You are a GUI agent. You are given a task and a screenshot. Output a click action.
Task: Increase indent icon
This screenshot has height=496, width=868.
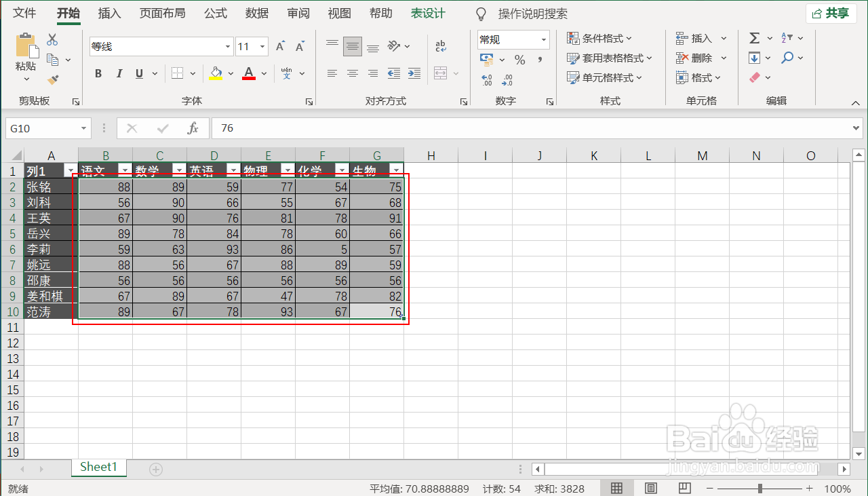(x=414, y=73)
